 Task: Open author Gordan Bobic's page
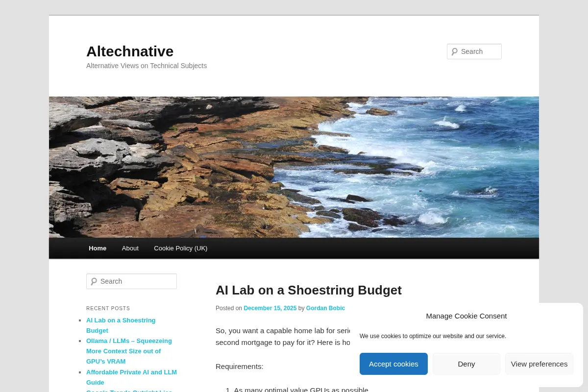325,308
